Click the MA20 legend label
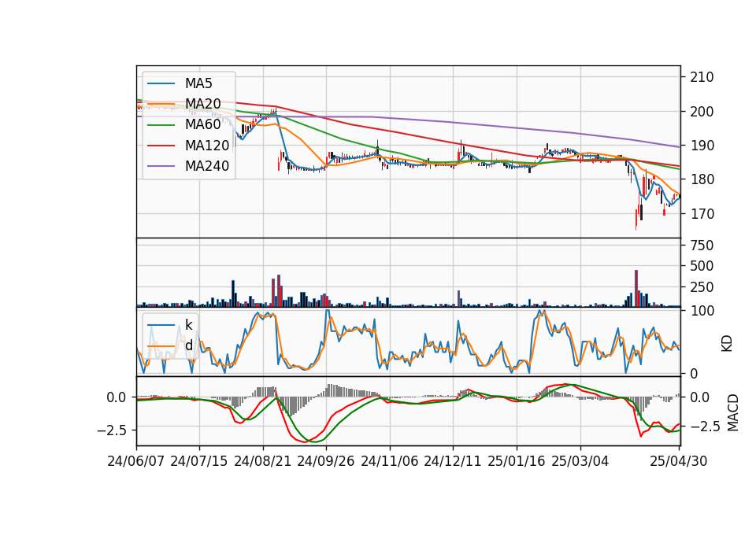 [x=202, y=104]
